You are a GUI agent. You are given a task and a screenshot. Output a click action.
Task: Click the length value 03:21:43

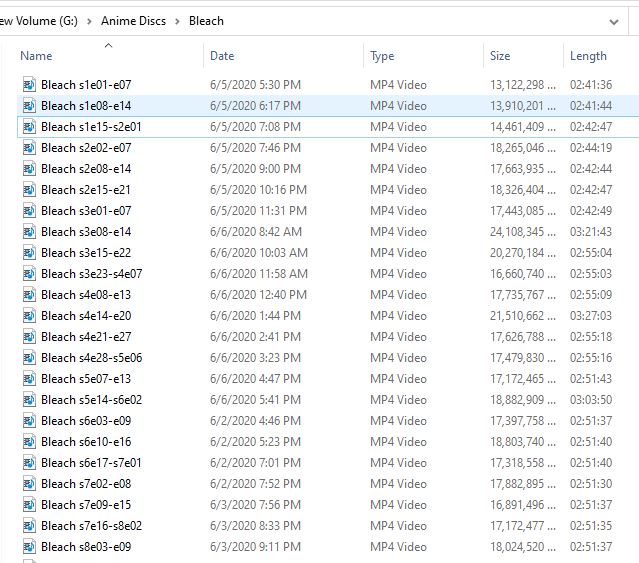tap(591, 232)
